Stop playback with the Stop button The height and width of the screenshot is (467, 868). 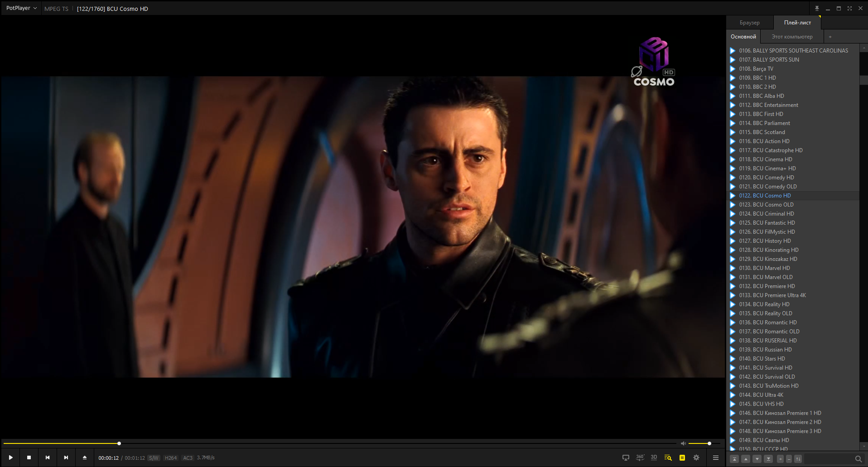click(x=29, y=457)
